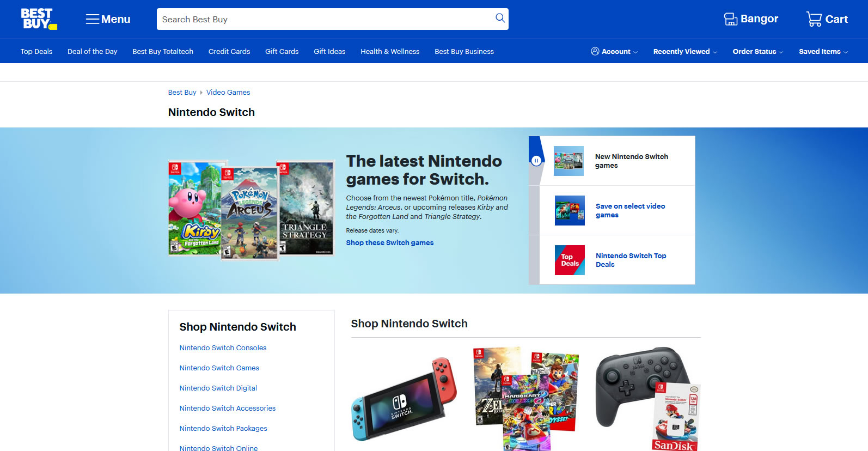The image size is (868, 451).
Task: Click the Switch games collage image
Action: pyautogui.click(x=525, y=399)
